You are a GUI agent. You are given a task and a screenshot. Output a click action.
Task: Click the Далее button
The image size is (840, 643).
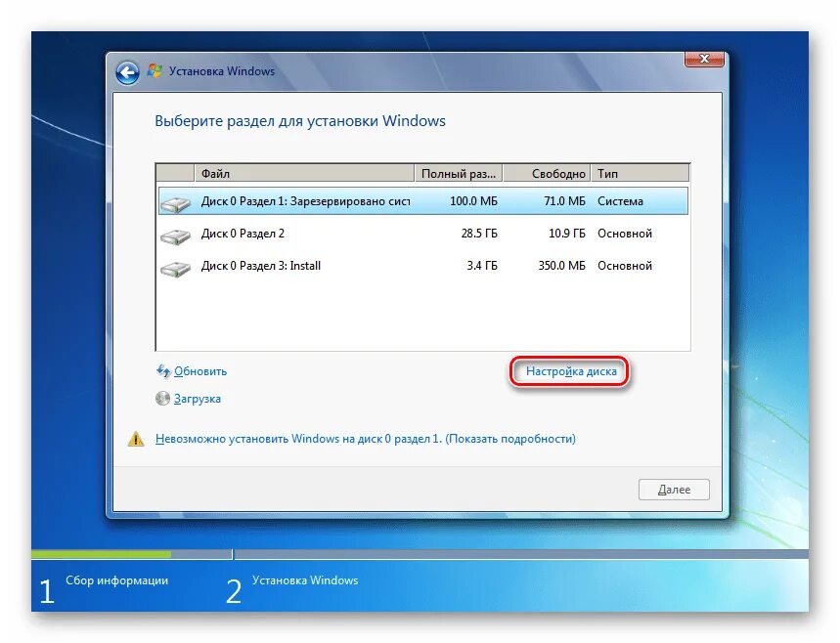[x=674, y=490]
